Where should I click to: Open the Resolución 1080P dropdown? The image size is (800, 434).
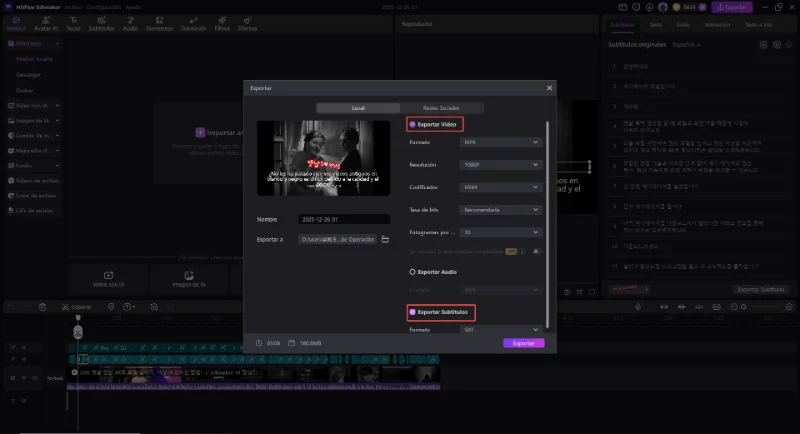coord(501,165)
